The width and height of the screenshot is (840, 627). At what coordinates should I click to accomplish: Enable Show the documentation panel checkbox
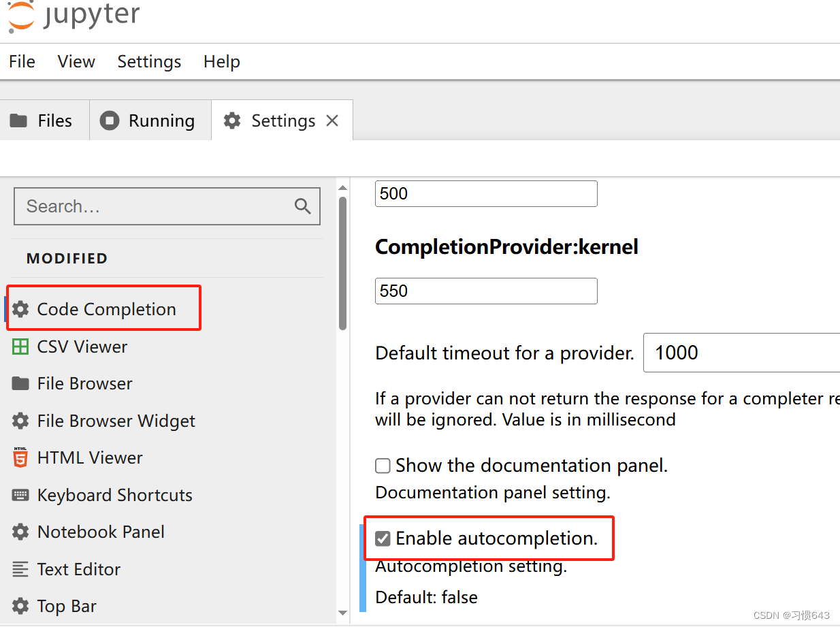(383, 466)
